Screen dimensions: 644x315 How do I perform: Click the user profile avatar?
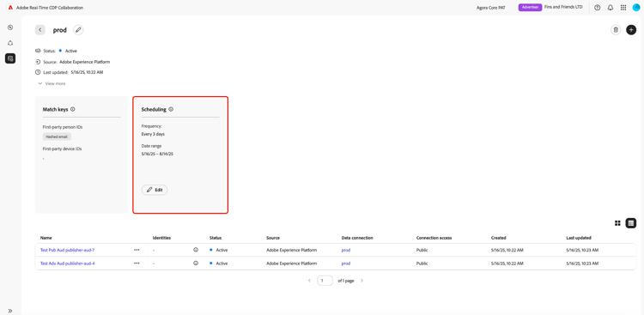pyautogui.click(x=636, y=8)
